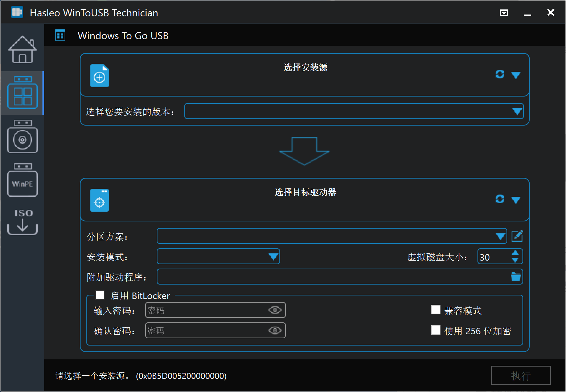Click the 选择安装源 heading text
The width and height of the screenshot is (566, 392).
coord(305,68)
